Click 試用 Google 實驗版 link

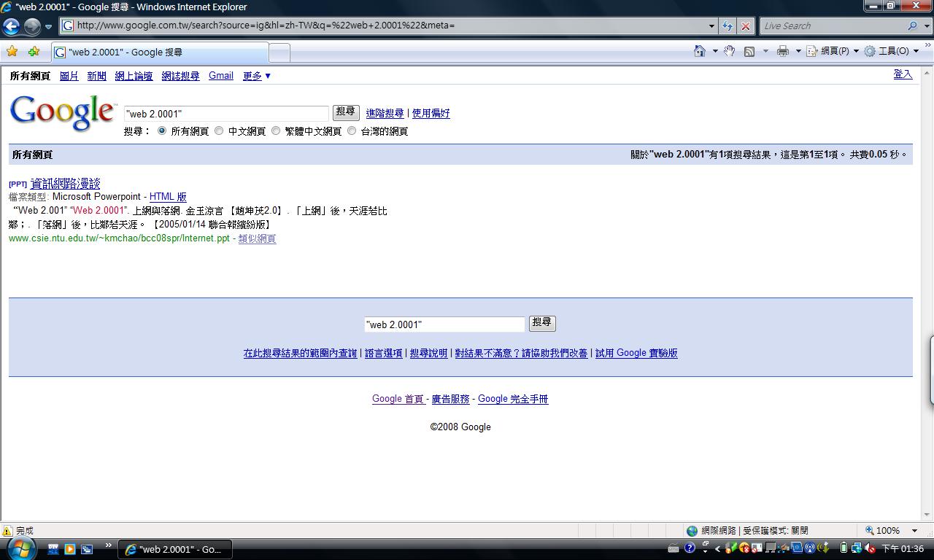(x=636, y=353)
